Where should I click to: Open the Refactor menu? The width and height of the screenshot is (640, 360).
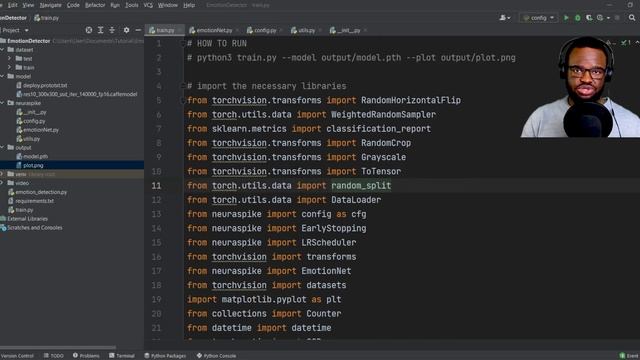95,5
